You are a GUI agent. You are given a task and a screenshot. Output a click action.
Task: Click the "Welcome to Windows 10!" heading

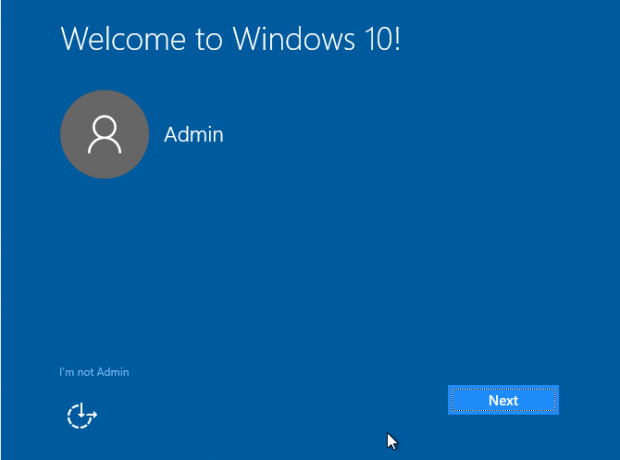tap(231, 39)
